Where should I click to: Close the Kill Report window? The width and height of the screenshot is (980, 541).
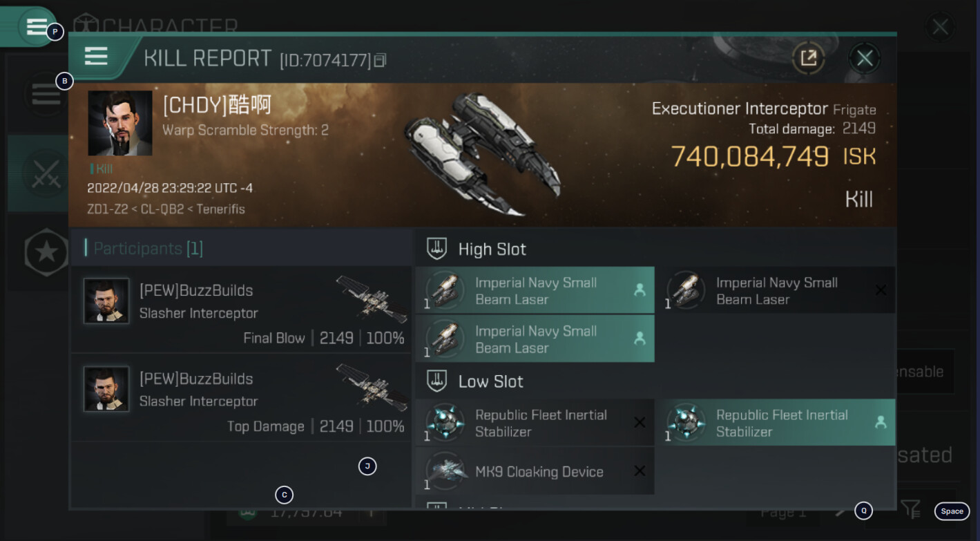point(864,58)
